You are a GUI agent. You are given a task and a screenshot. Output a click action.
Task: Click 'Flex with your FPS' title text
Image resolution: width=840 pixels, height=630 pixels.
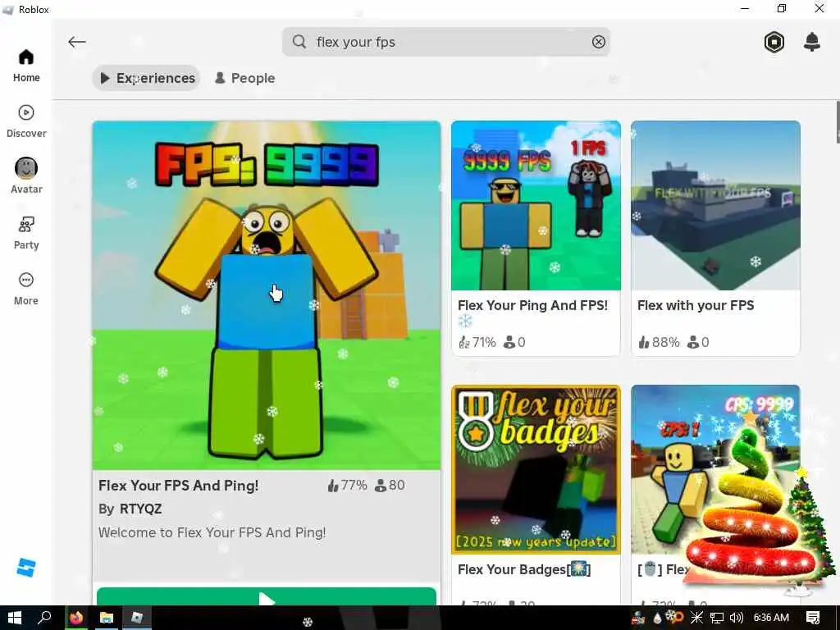pos(696,305)
